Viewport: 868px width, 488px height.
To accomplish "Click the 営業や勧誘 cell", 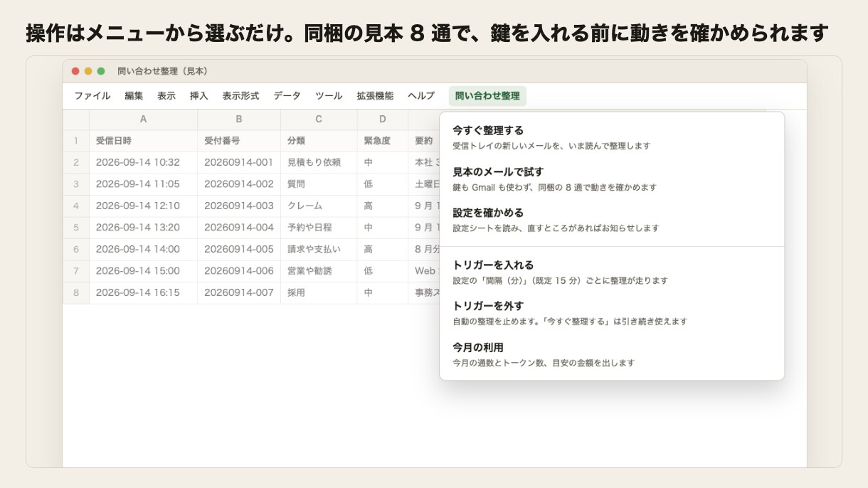I will pos(319,271).
